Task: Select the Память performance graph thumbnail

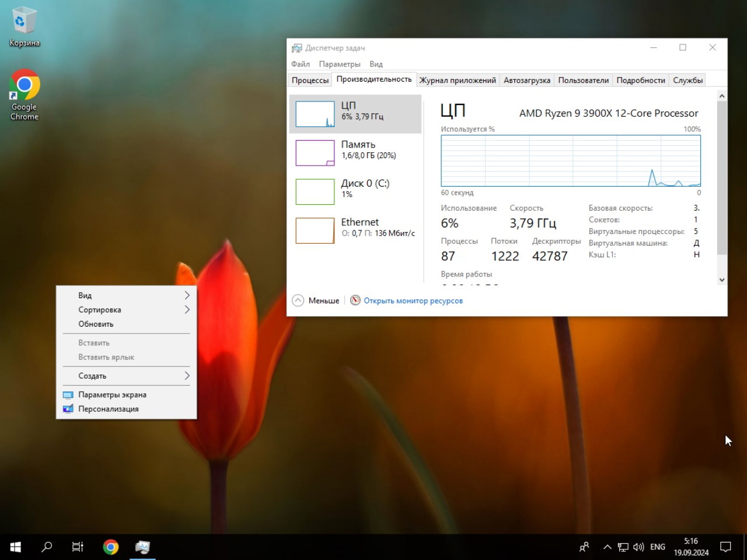Action: pos(315,153)
